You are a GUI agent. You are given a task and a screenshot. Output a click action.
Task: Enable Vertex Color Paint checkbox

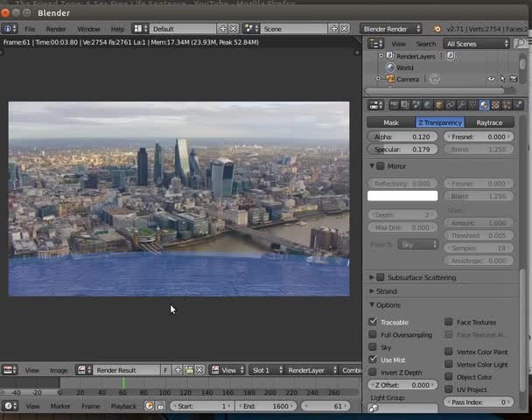point(449,352)
